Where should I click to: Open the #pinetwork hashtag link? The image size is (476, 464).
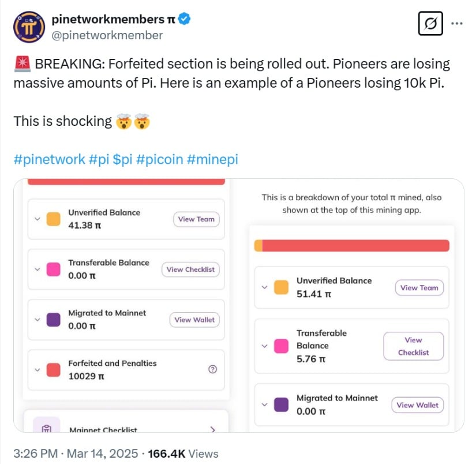point(49,159)
